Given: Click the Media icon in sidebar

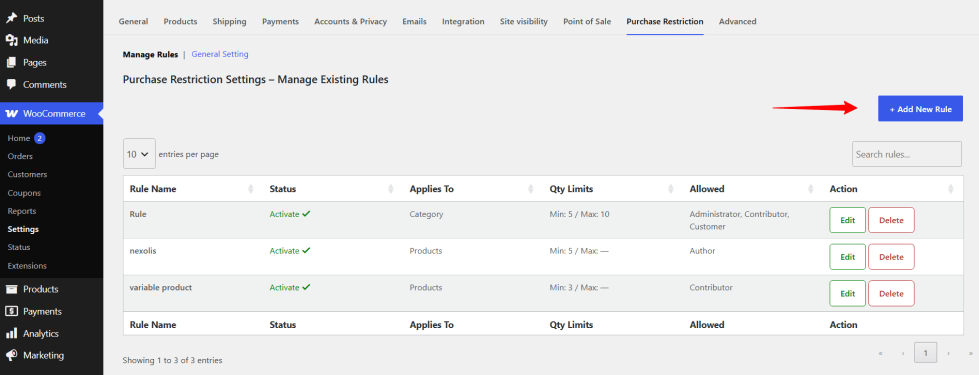Looking at the screenshot, I should 11,41.
